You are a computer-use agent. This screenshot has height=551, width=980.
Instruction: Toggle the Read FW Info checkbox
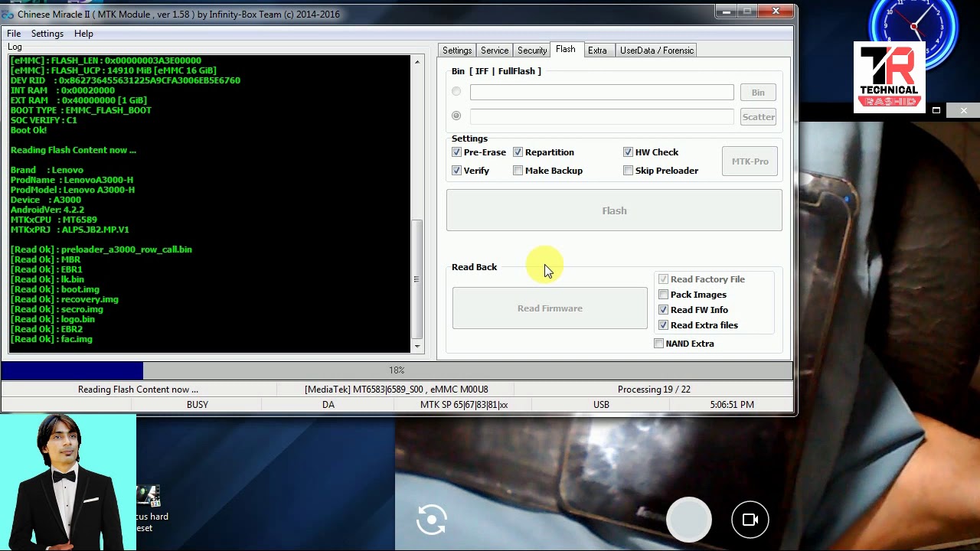point(664,310)
